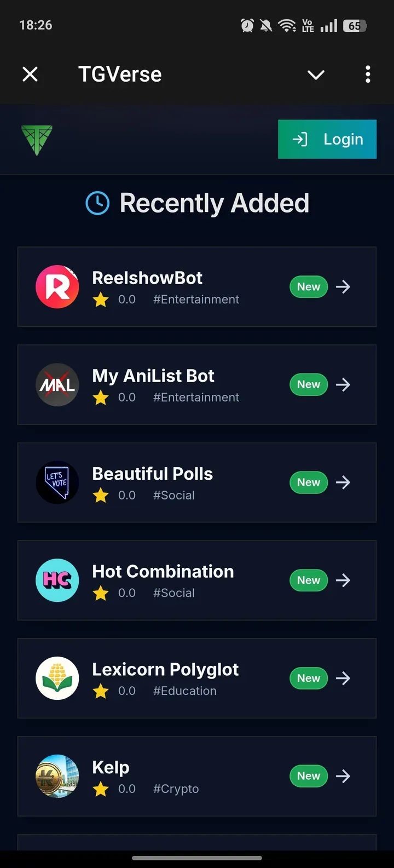Click the My AniList Bot avatar
This screenshot has width=394, height=868.
57,384
